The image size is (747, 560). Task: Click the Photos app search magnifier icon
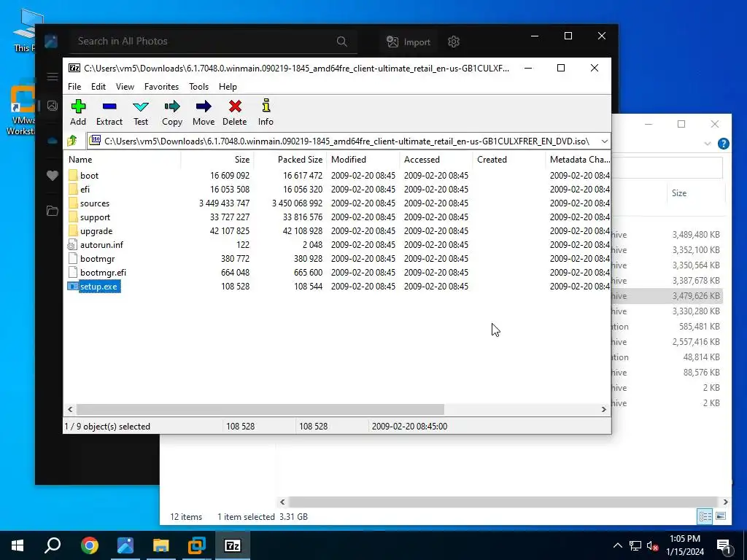pyautogui.click(x=341, y=42)
